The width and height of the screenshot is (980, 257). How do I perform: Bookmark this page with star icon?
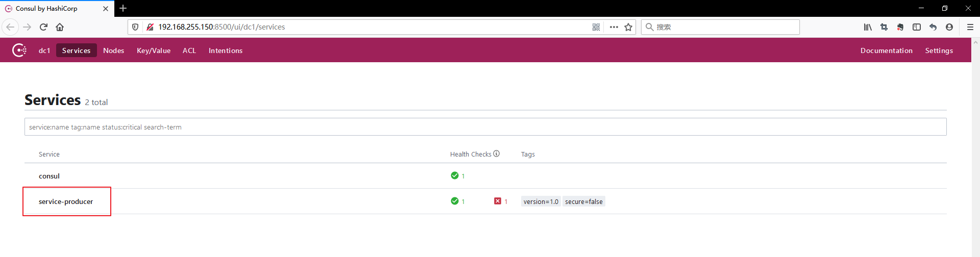(x=628, y=27)
